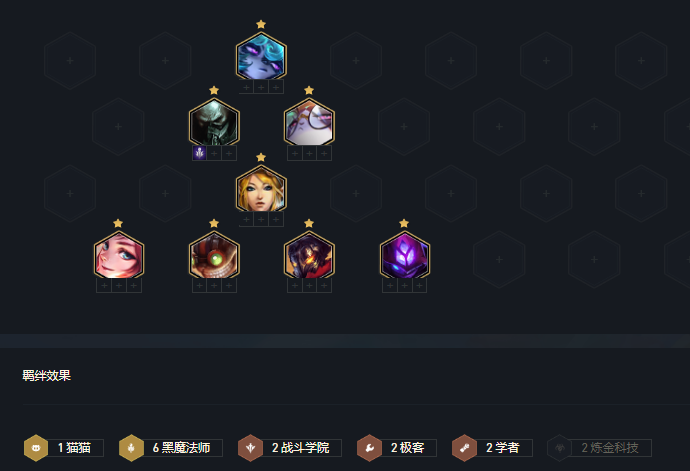This screenshot has height=471, width=690.
Task: Select the Yuumi cat champion hex
Action: tap(309, 123)
